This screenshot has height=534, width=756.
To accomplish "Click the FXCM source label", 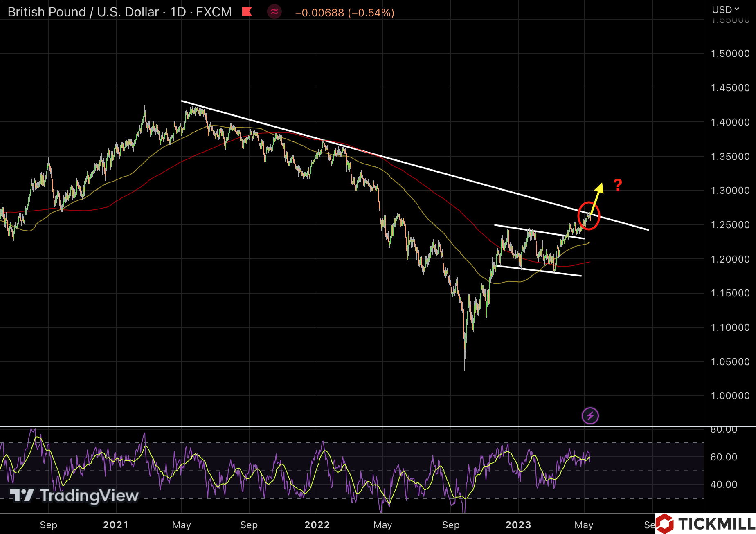I will click(214, 12).
